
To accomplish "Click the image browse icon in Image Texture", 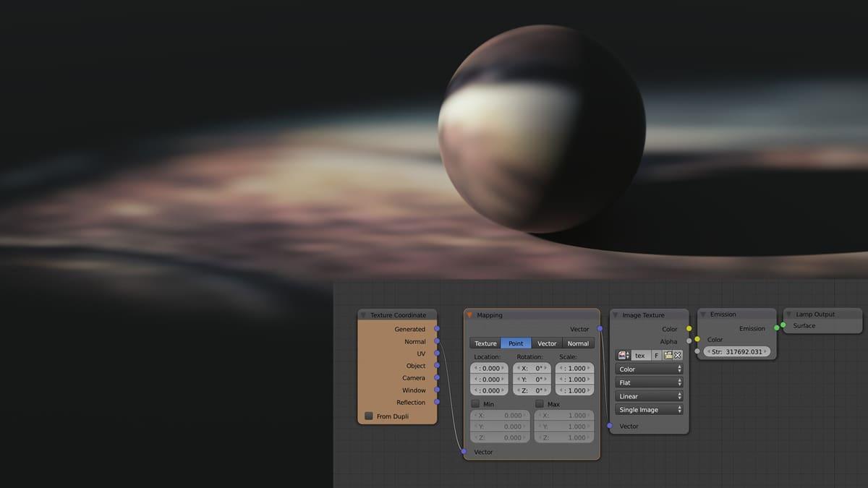I will 623,355.
